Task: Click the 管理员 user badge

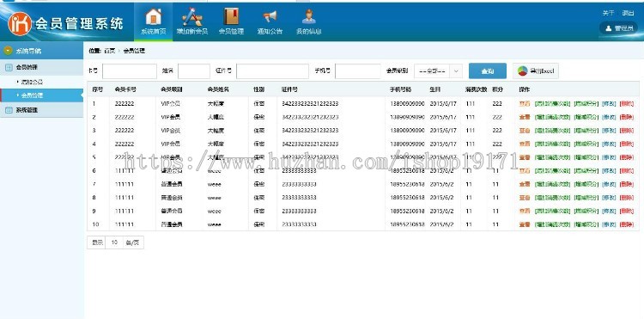Action: (620, 28)
